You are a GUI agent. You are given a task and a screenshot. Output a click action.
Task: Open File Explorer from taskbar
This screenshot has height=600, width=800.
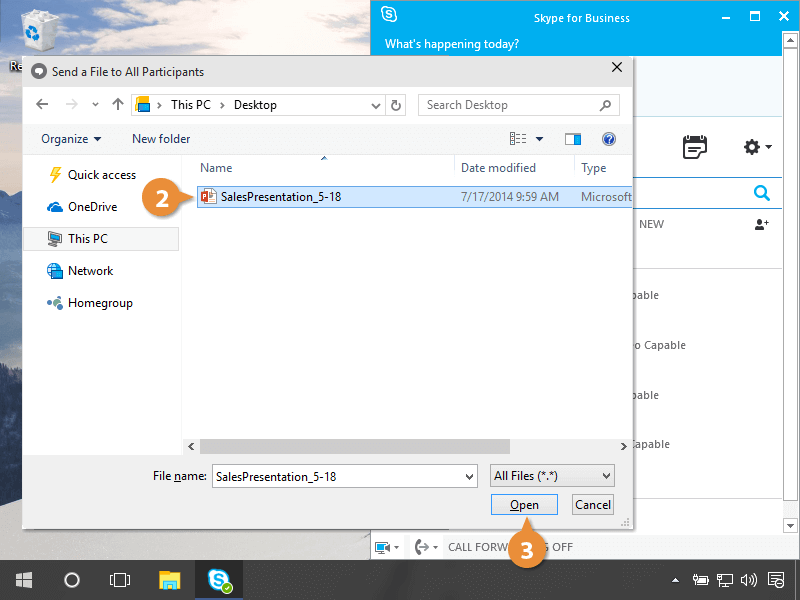tap(170, 579)
